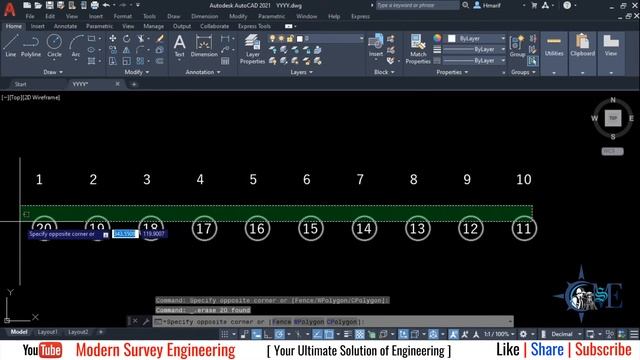Viewport: 640px width, 360px height.
Task: Toggle object snap tracking in status bar
Action: [x=317, y=334]
